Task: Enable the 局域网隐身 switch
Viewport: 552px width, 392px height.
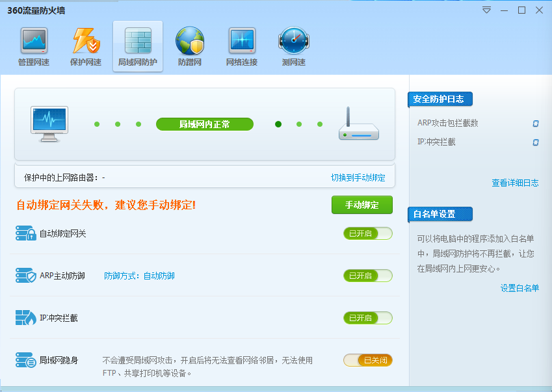Action: click(368, 360)
